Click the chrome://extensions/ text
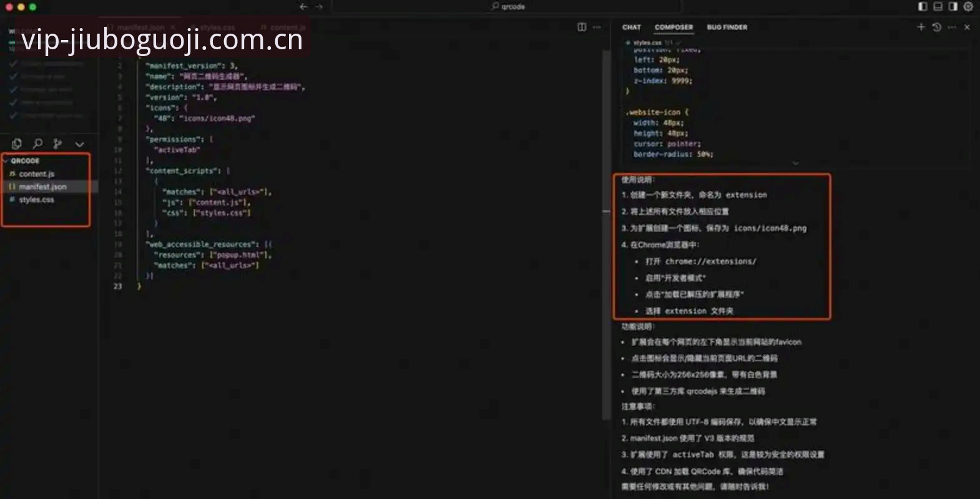This screenshot has height=499, width=980. [710, 261]
